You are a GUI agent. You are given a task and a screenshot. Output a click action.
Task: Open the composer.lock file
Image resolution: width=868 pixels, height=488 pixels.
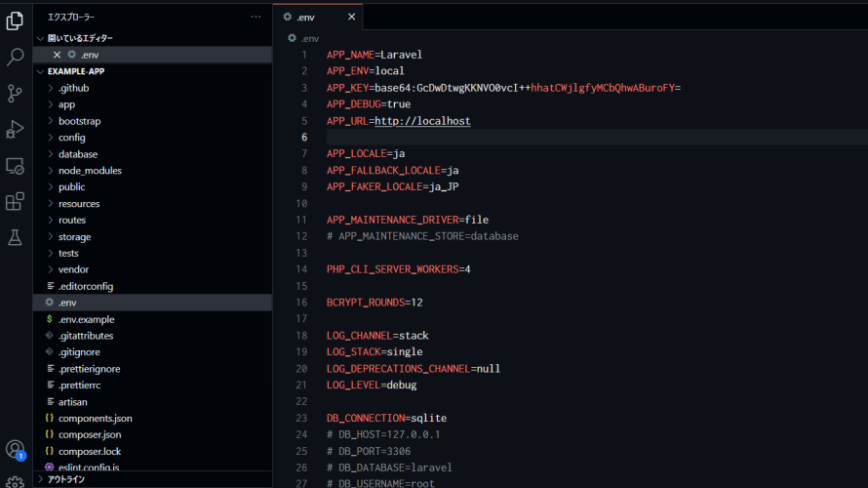point(90,451)
